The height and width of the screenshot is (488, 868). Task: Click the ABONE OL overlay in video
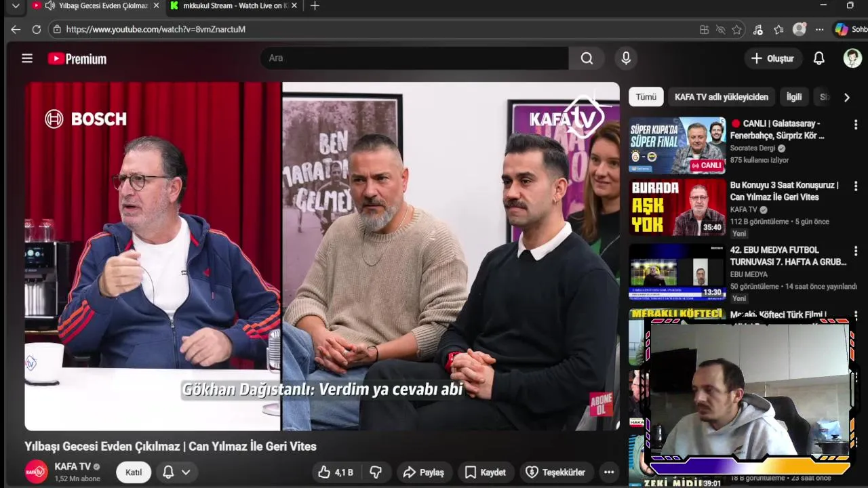click(x=601, y=404)
